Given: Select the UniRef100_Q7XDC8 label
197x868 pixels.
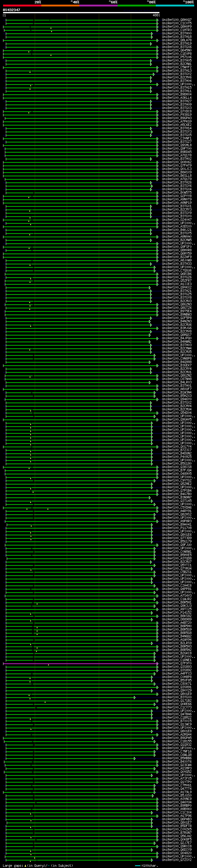Looking at the screenshot, I should pos(177,111).
